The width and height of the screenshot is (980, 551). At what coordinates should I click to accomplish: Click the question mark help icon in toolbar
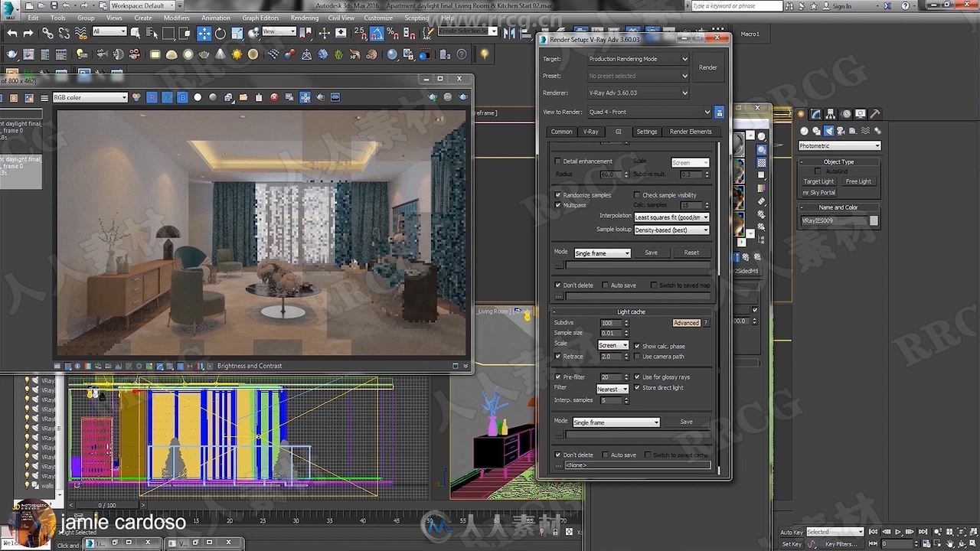[x=462, y=54]
